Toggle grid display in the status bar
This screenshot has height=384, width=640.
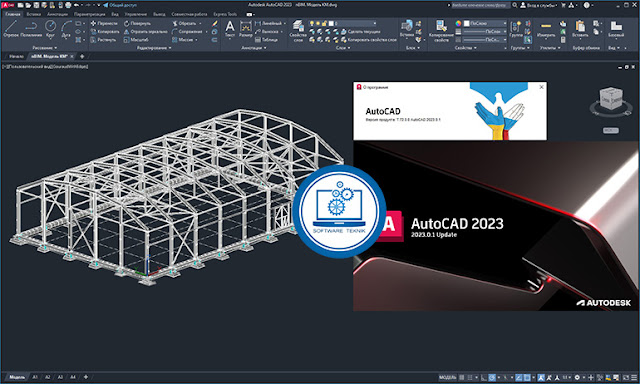pos(462,377)
